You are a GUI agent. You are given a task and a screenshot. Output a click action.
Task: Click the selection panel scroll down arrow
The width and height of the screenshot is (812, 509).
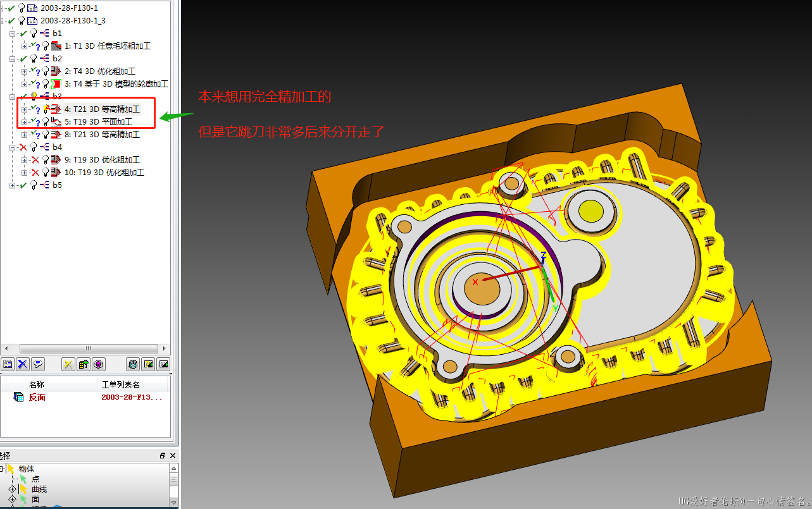174,501
